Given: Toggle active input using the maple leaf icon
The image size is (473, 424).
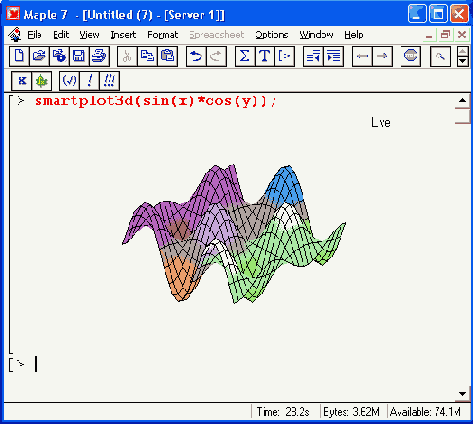Looking at the screenshot, I should click(42, 81).
